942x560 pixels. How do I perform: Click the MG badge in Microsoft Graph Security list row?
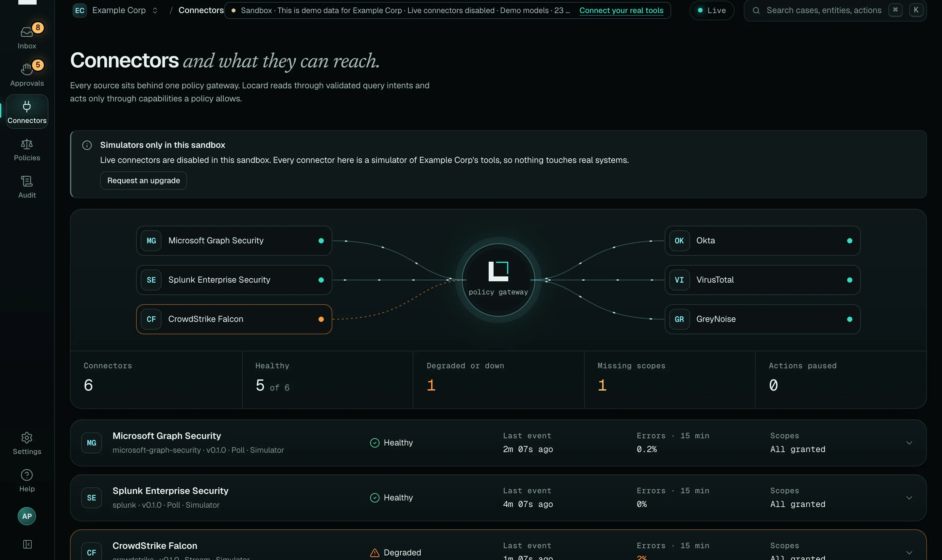pos(92,443)
